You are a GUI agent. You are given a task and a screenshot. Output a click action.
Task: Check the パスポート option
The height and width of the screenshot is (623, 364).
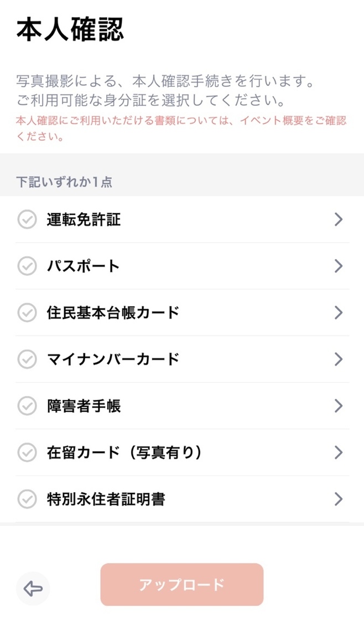coord(27,266)
